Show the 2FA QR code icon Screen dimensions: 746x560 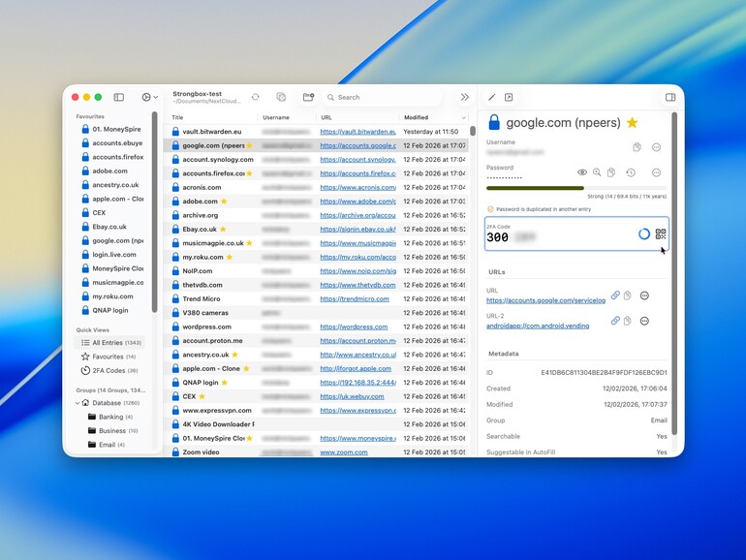coord(661,233)
